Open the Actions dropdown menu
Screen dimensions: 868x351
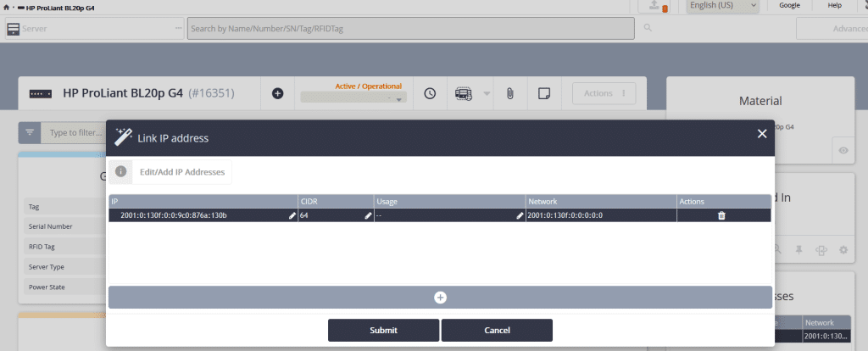[x=604, y=93]
